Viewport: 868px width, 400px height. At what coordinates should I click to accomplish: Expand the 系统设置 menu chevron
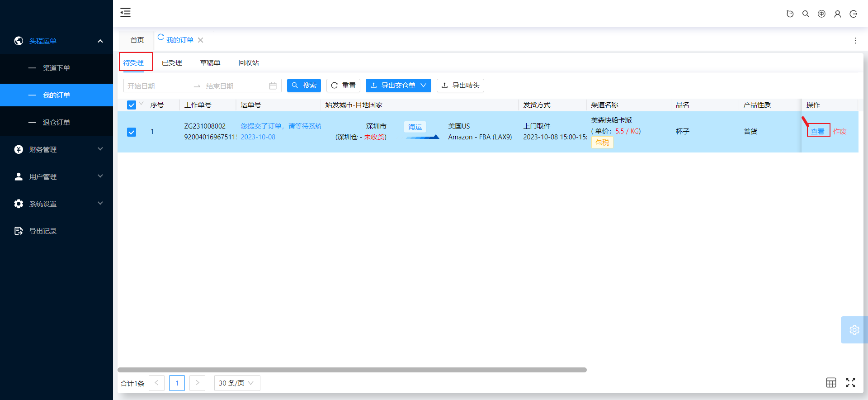point(100,203)
